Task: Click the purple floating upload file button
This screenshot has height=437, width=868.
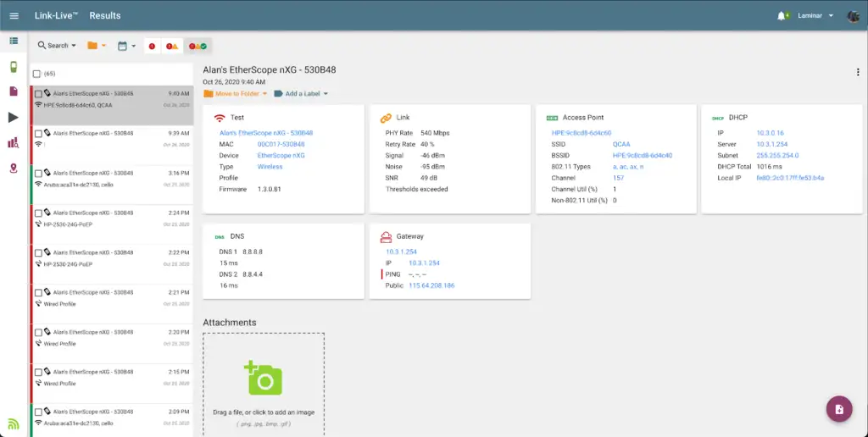Action: pos(839,409)
